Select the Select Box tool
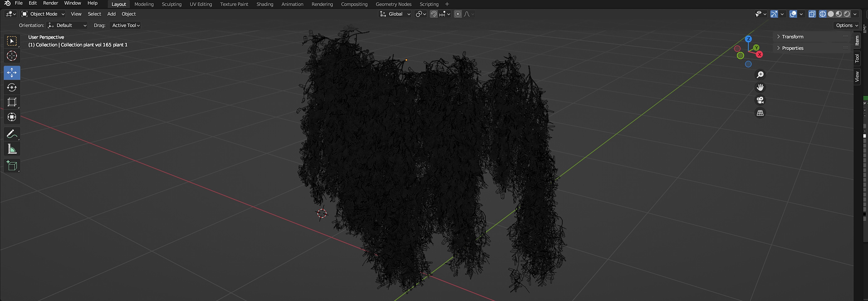Screen dimensions: 868x301 pos(12,41)
